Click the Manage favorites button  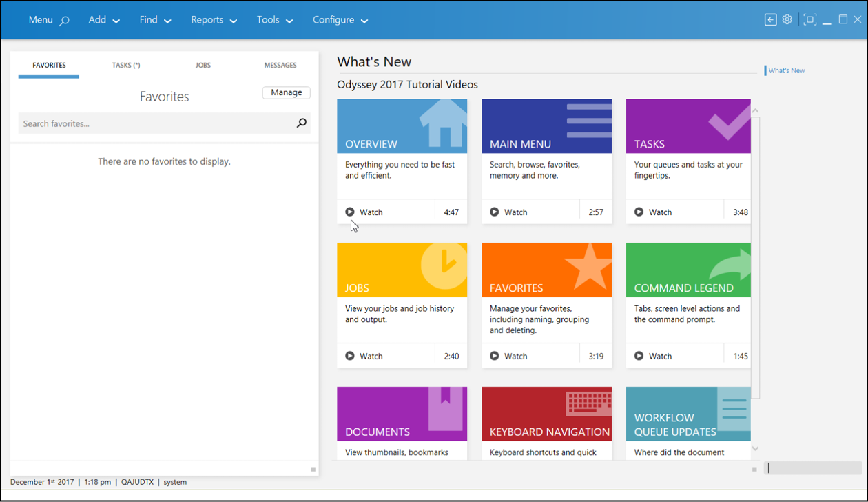click(286, 92)
